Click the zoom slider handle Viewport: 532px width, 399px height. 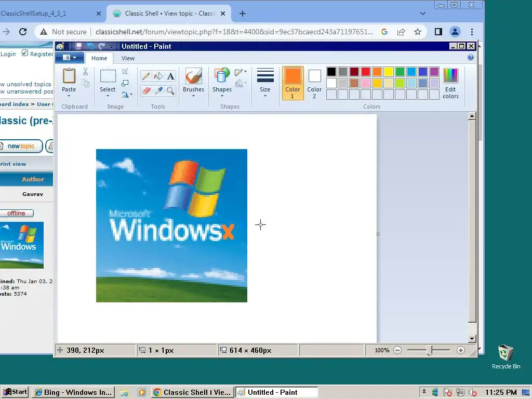coord(430,351)
